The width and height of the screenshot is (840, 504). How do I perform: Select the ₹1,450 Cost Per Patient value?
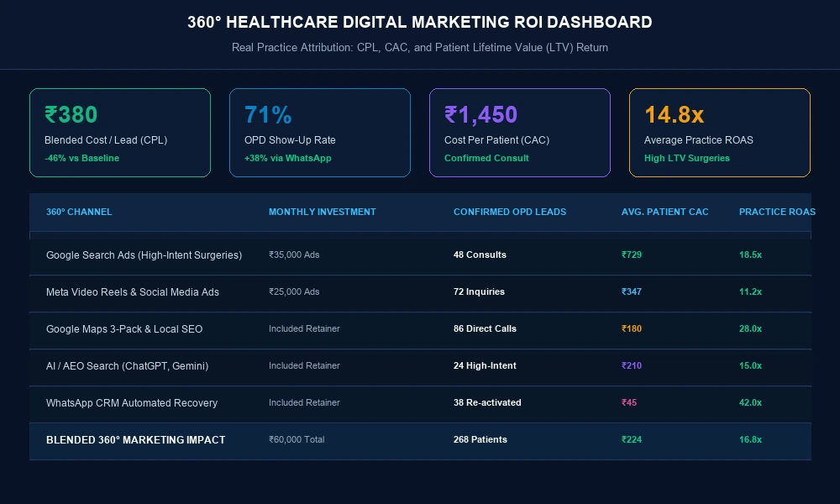(x=480, y=114)
